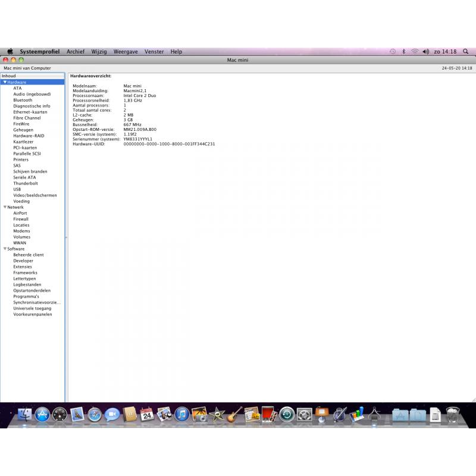Select Thunderbolt in the sidebar
Viewport: 476px width, 476px height.
point(26,183)
